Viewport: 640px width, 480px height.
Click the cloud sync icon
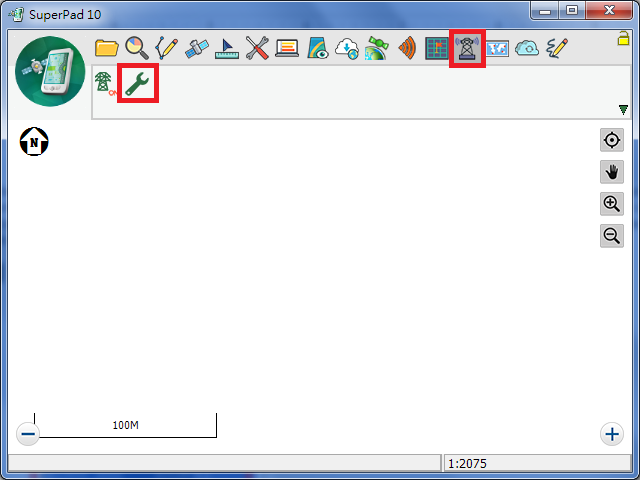pyautogui.click(x=527, y=48)
